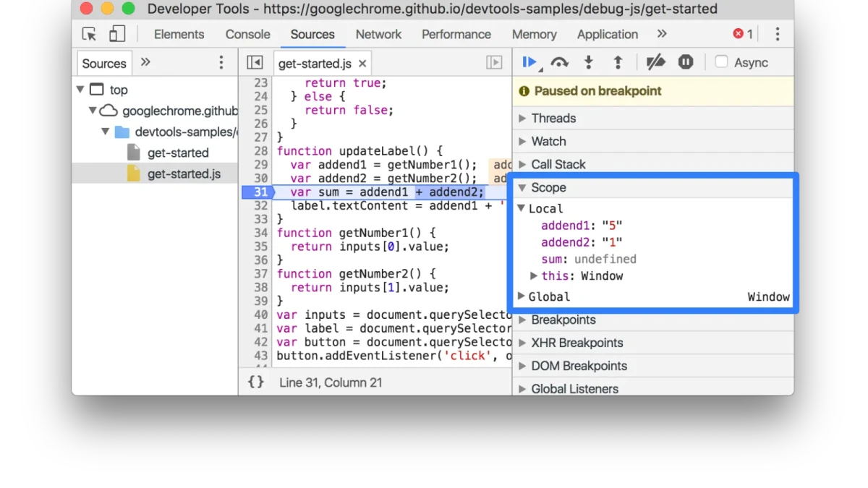Image resolution: width=868 pixels, height=488 pixels.
Task: Open the Console tab
Action: click(x=248, y=34)
